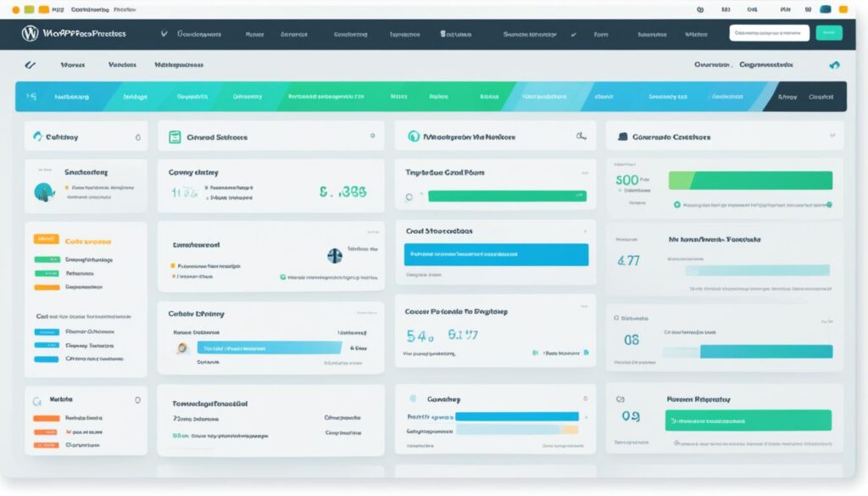The image size is (868, 496).
Task: Click the dark globe icon in middle card
Action: click(x=335, y=256)
